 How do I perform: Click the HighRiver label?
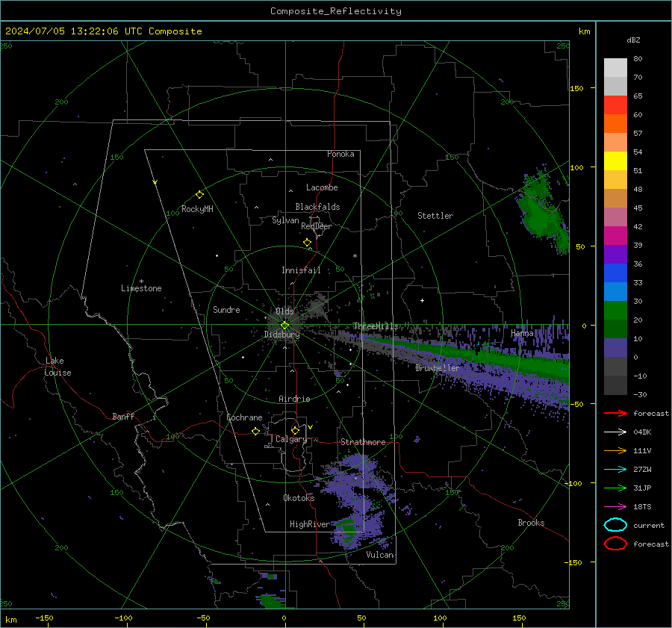point(309,524)
